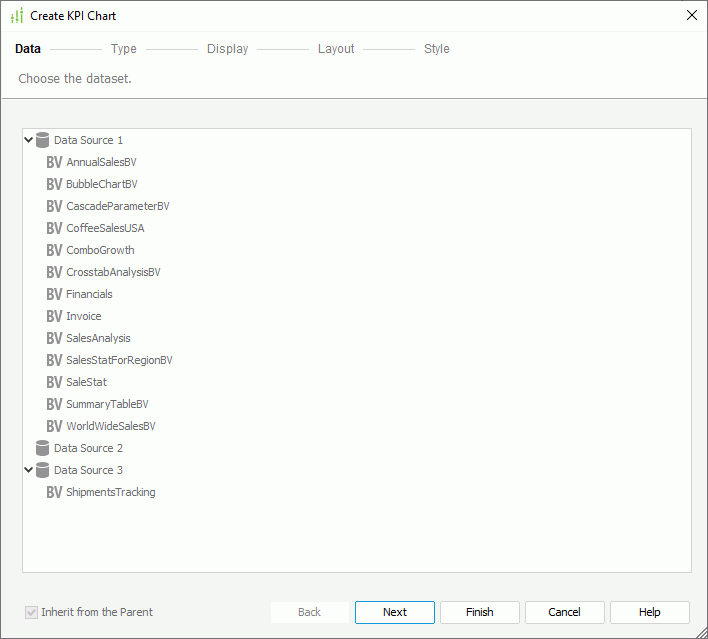Click the Finish button

click(x=479, y=612)
